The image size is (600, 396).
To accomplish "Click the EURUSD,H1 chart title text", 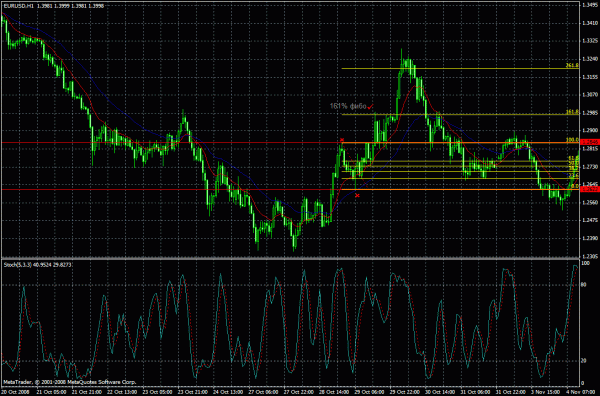I will [x=18, y=6].
